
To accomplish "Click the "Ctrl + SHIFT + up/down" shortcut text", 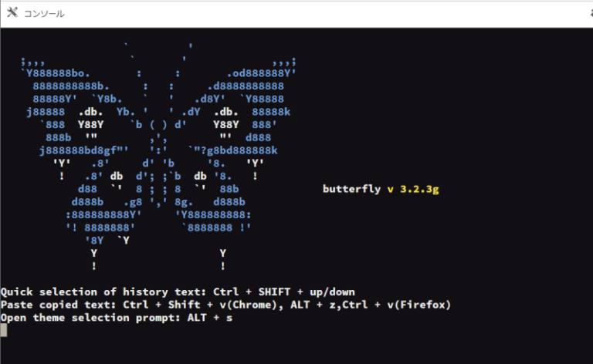I will pos(284,292).
